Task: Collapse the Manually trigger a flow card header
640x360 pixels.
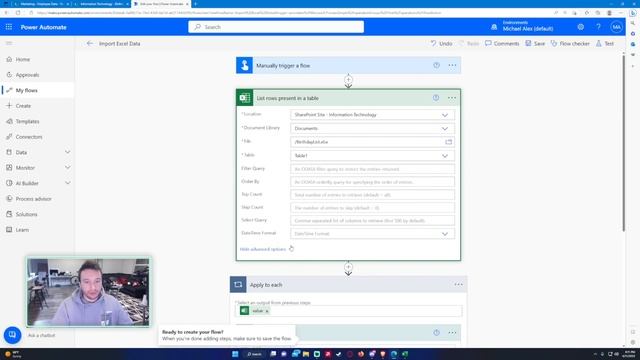Action: [x=348, y=65]
